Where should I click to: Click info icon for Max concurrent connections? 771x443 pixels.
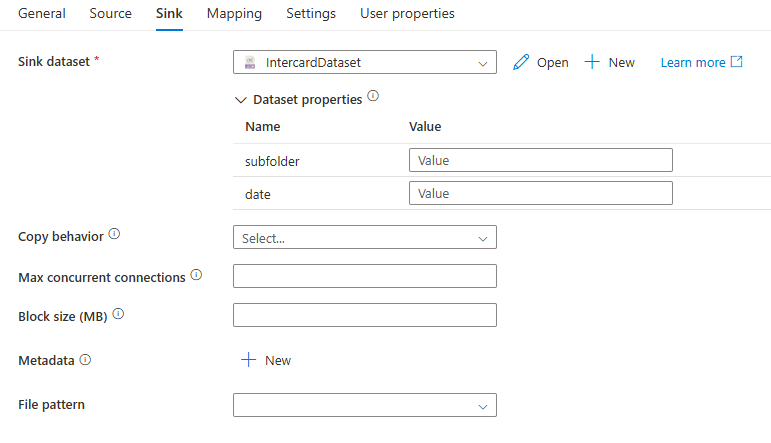click(196, 274)
